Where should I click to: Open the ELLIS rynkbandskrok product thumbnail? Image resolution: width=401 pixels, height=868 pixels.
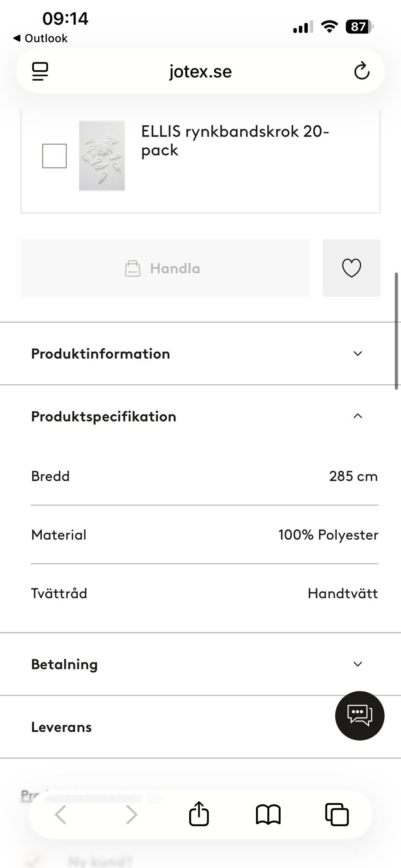(102, 156)
